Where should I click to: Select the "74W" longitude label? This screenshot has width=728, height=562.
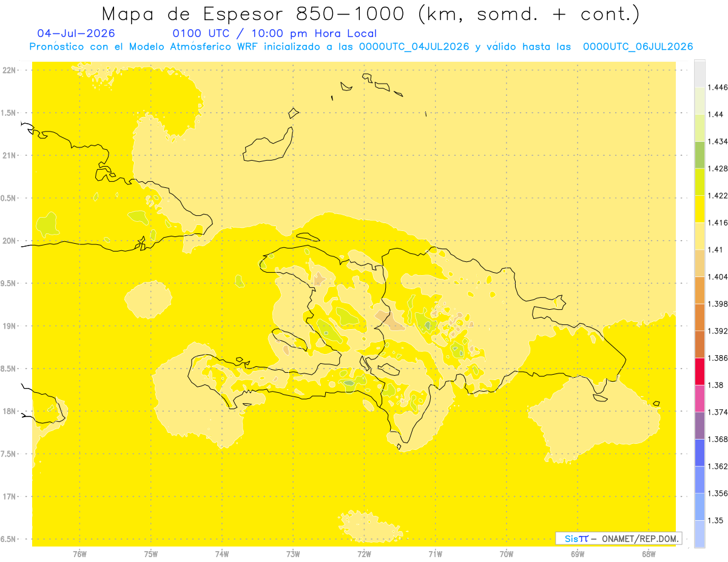pyautogui.click(x=222, y=554)
